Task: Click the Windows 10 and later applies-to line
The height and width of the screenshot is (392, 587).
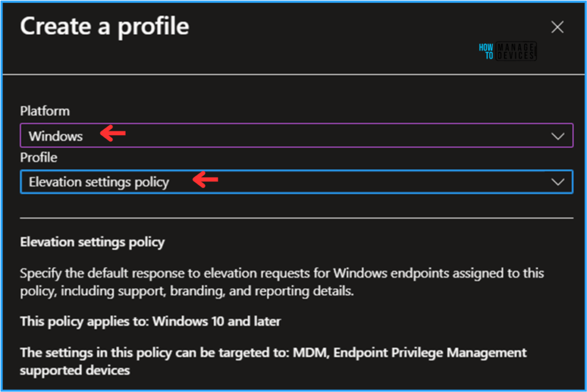Action: click(150, 321)
